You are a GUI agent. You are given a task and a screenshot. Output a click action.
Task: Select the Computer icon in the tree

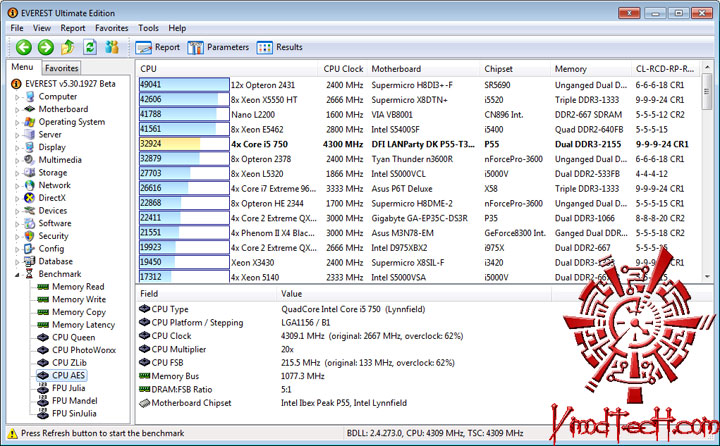(x=30, y=96)
